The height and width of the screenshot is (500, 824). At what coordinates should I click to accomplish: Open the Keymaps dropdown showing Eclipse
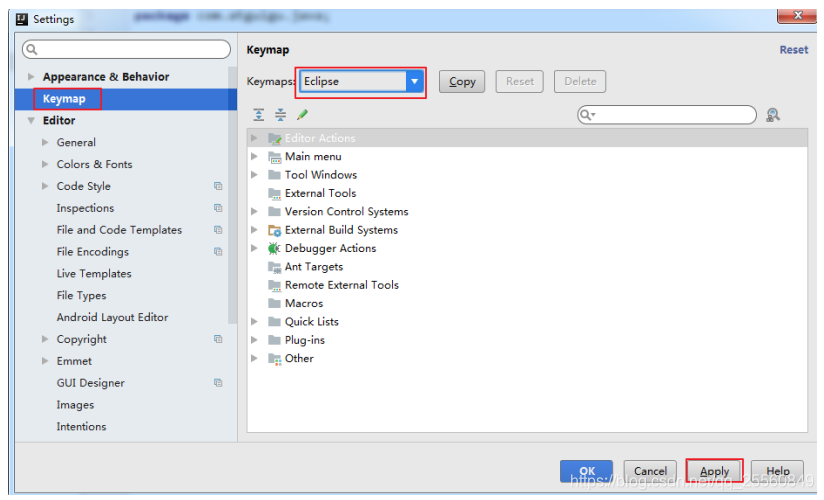click(x=414, y=81)
